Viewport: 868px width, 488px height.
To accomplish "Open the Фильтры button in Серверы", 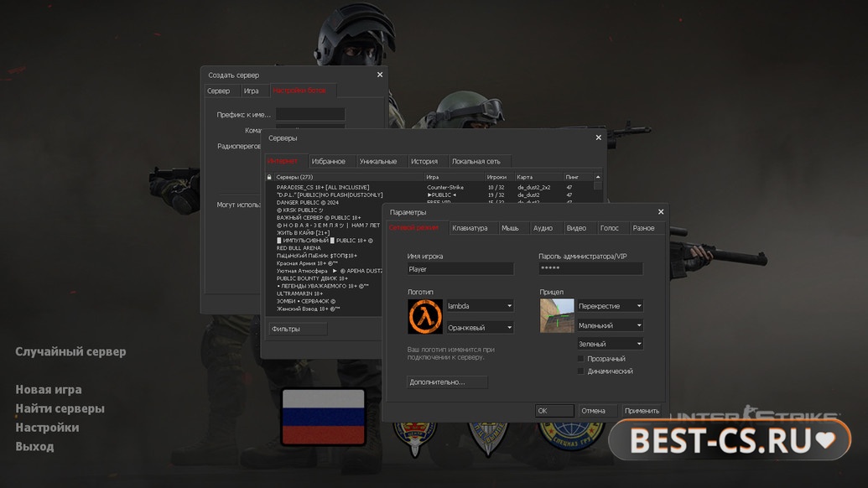I will pyautogui.click(x=299, y=329).
